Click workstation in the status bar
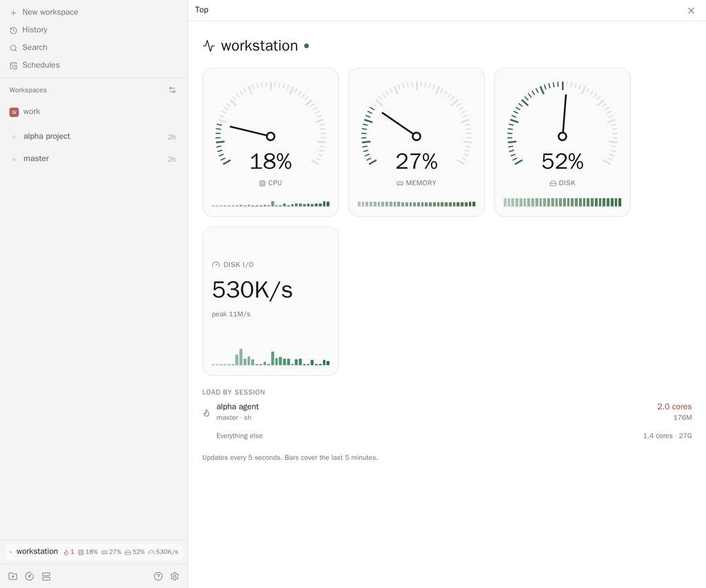706x588 pixels. (x=37, y=551)
